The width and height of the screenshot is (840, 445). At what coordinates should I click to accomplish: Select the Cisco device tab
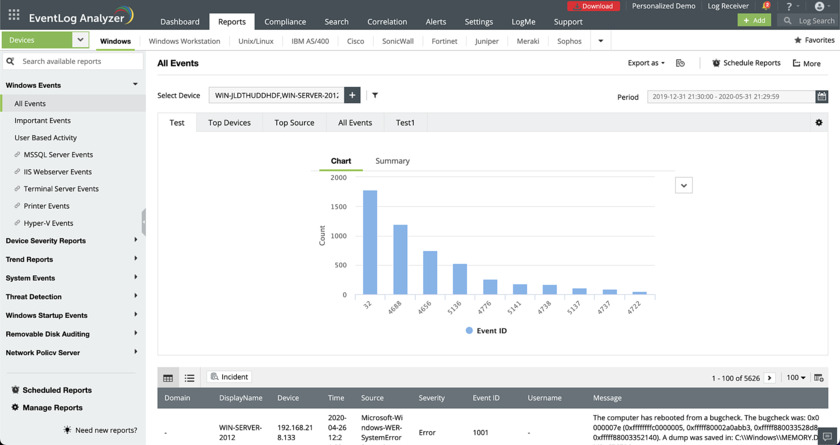point(356,41)
